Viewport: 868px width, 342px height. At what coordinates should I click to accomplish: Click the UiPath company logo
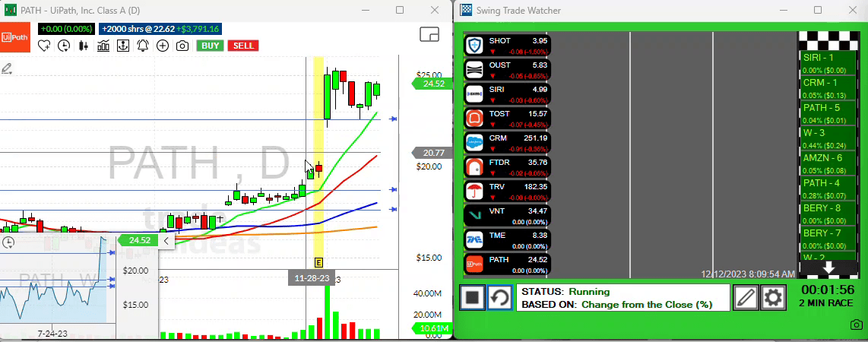click(14, 37)
